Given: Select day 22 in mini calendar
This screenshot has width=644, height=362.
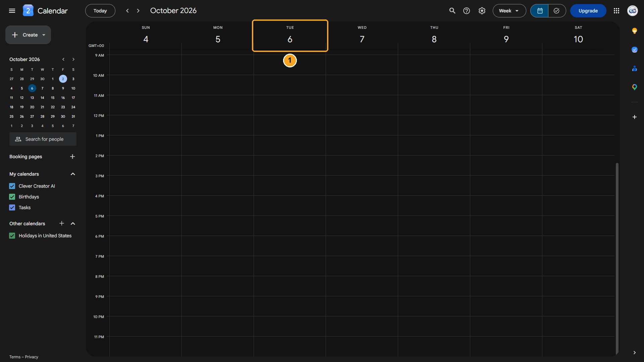Looking at the screenshot, I should pos(53,107).
